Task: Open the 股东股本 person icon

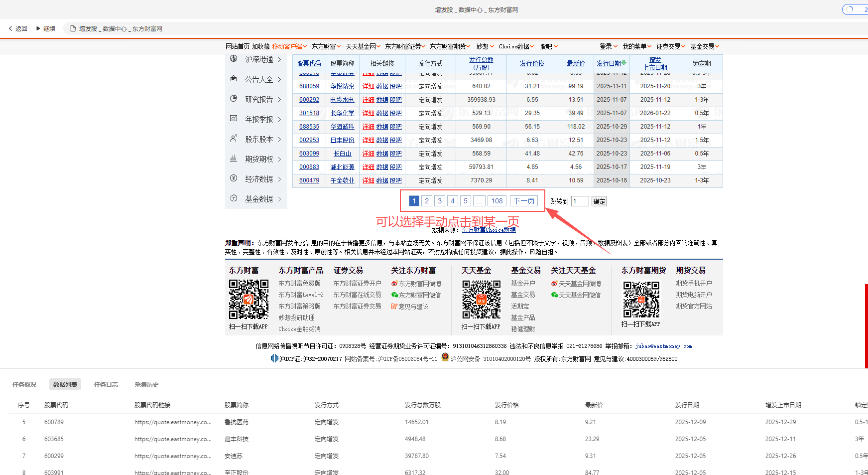Action: (x=234, y=139)
